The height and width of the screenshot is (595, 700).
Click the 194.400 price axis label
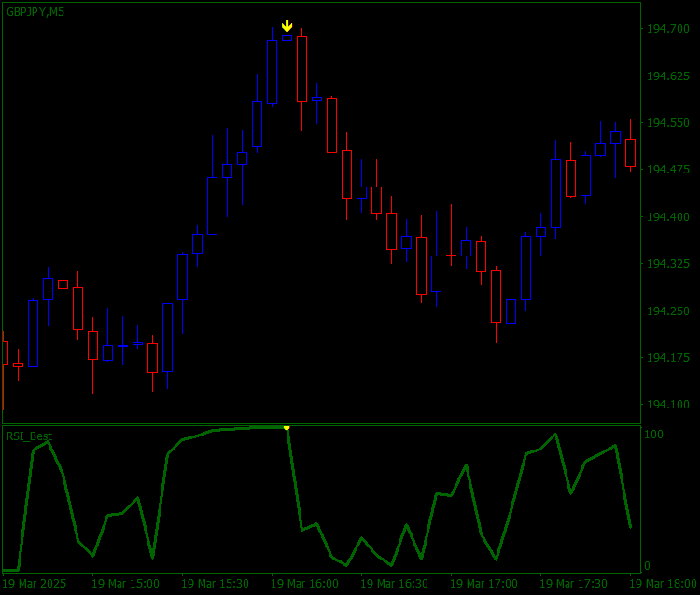[x=668, y=216]
